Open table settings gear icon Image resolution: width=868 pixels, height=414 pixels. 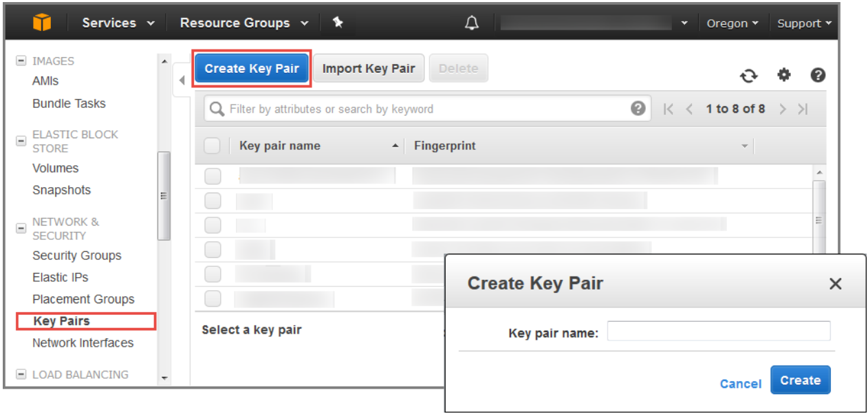pyautogui.click(x=783, y=75)
